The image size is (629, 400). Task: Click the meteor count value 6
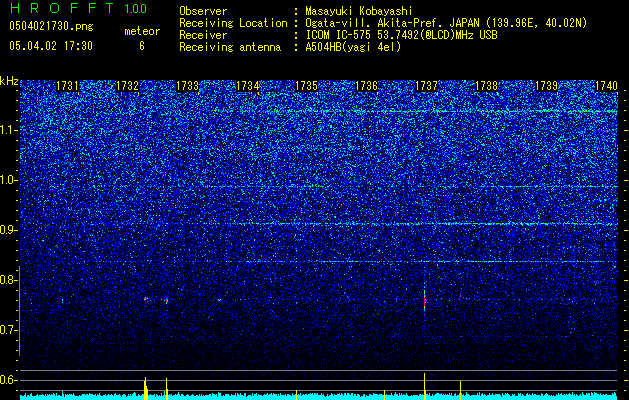tap(142, 46)
